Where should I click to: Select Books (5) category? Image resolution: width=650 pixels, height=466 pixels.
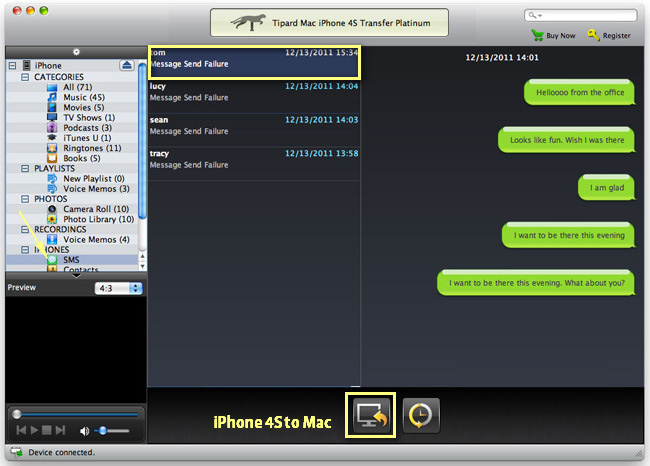pos(82,158)
